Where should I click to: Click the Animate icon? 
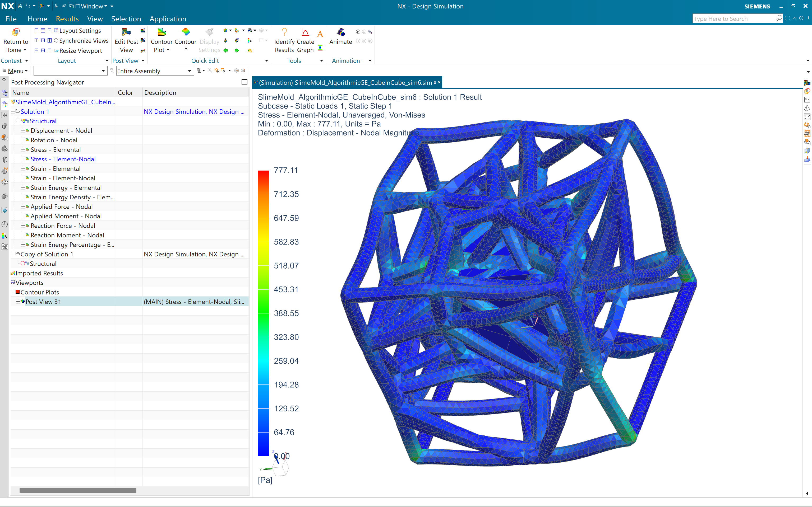[x=340, y=32]
